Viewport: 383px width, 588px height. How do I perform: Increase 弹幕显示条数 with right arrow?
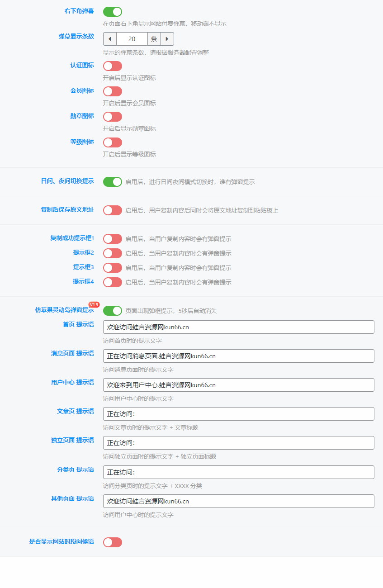click(167, 39)
